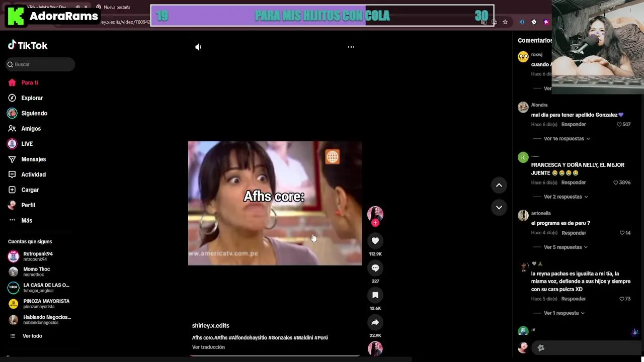Open comments via speech bubble icon
This screenshot has width=644, height=362.
coord(375,268)
